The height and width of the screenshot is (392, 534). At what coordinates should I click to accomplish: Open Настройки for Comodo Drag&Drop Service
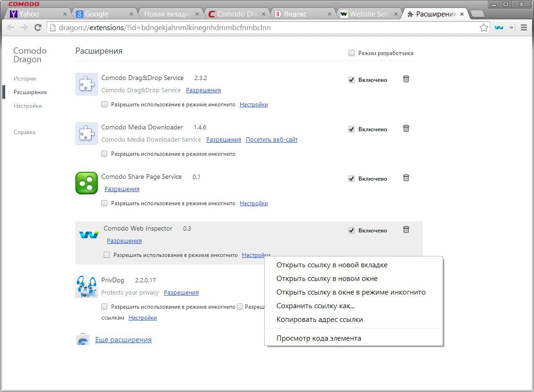point(254,104)
